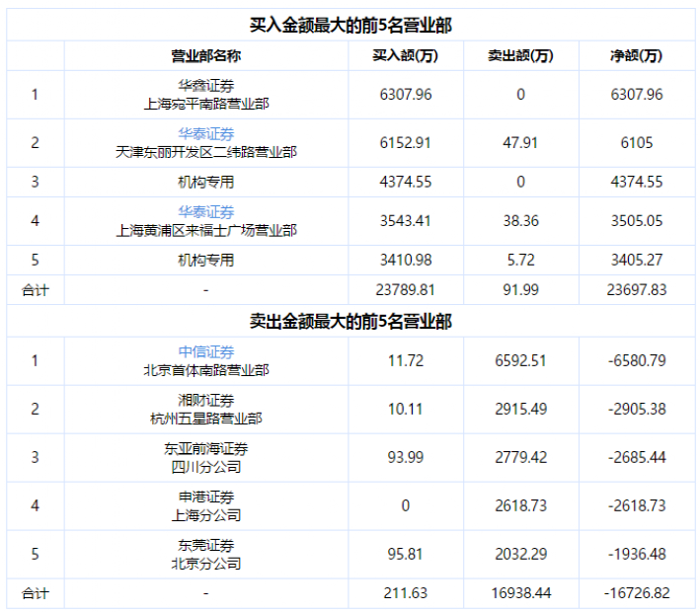This screenshot has height=613, width=700.
Task: Click the 卖出额(万) column header
Action: point(520,56)
